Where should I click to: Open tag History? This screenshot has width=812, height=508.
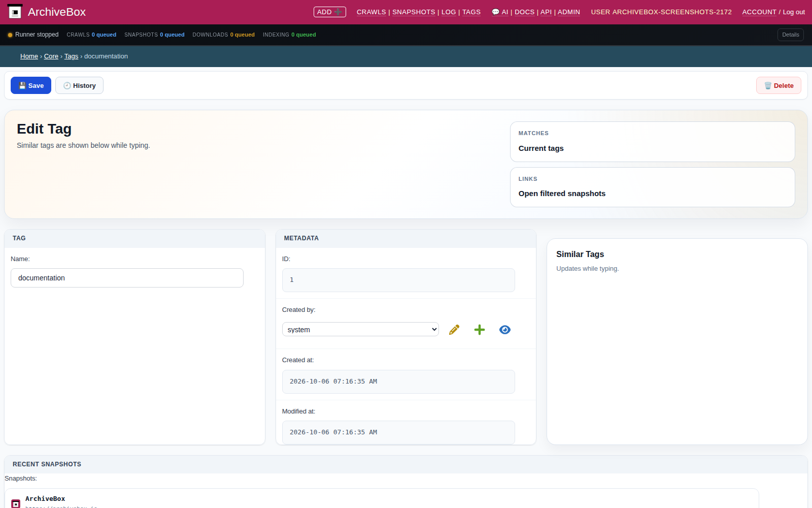point(79,85)
